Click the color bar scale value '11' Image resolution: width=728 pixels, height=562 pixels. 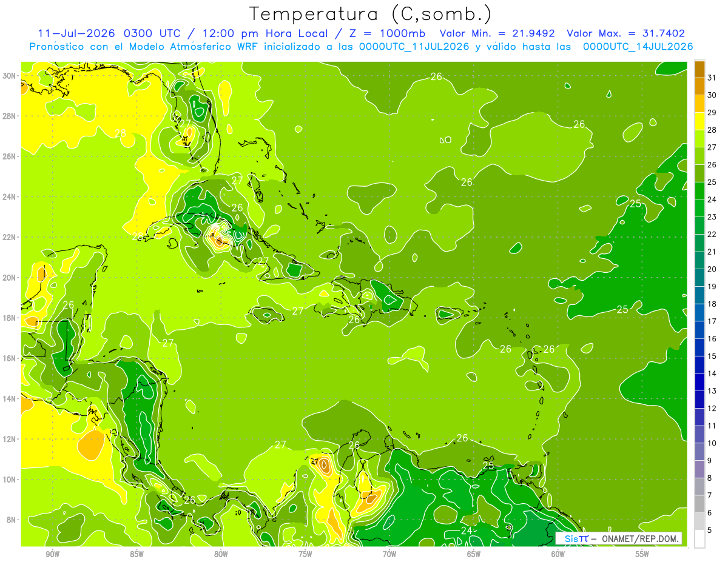712,426
